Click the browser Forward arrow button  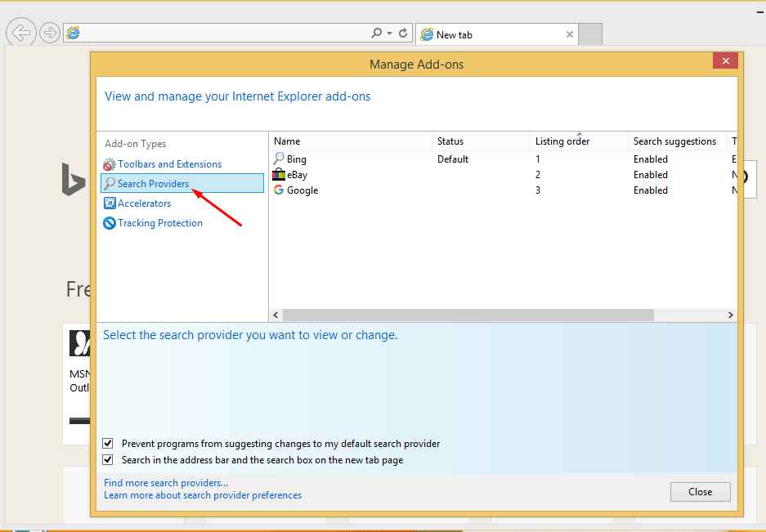pos(49,33)
